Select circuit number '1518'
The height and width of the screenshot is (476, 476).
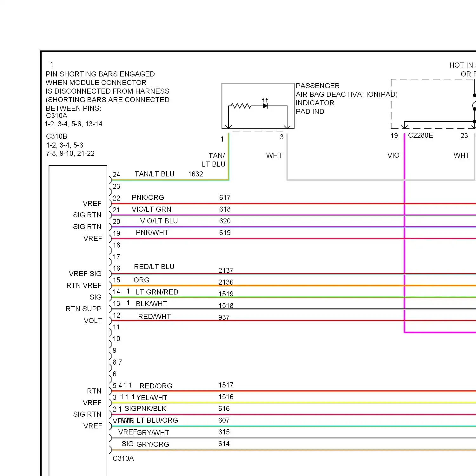tap(226, 306)
